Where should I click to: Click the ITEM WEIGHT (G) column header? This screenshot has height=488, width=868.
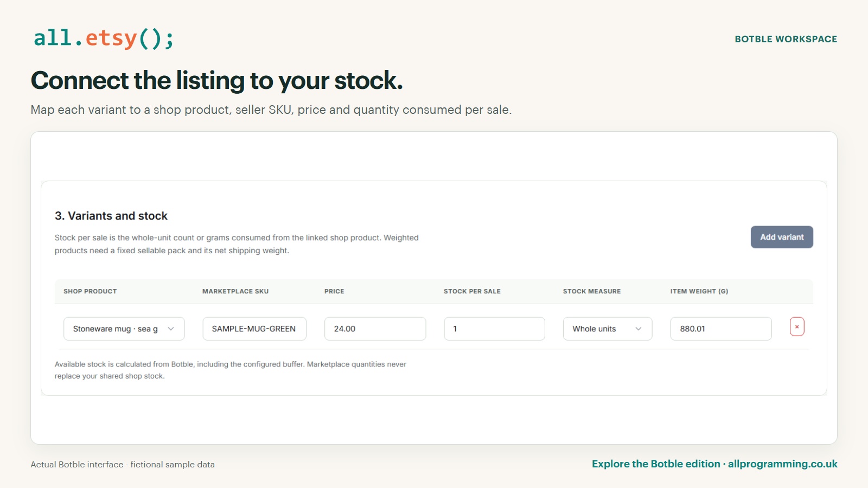pos(699,291)
